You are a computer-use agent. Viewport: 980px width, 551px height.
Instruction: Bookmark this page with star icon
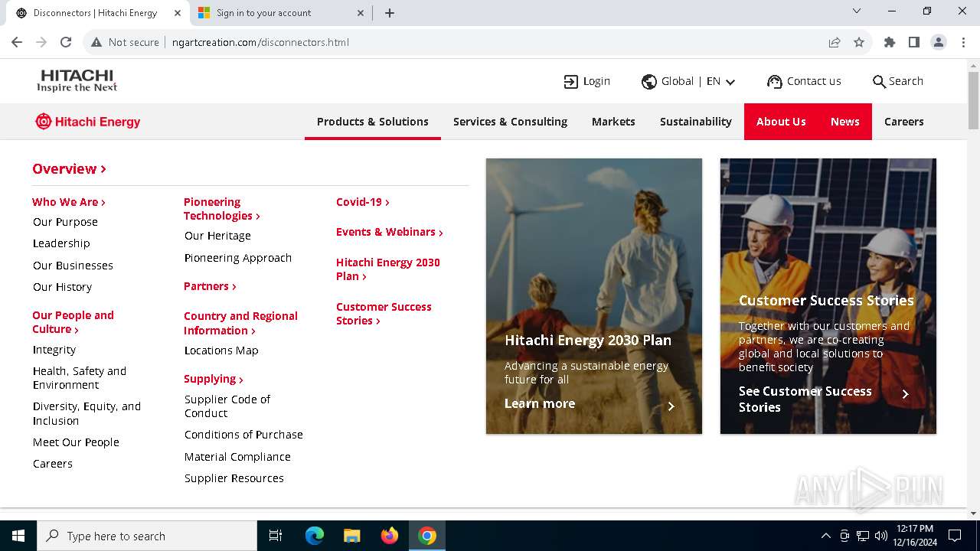coord(859,42)
